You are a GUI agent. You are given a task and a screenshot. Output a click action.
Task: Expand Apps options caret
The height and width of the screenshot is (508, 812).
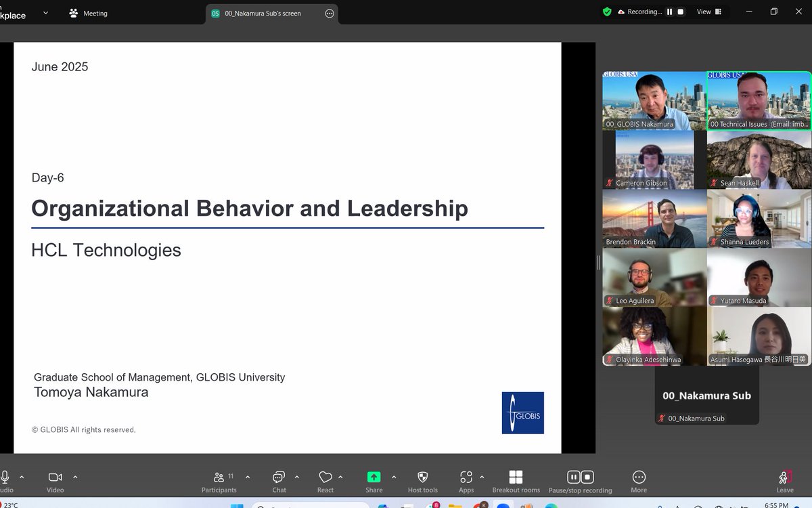click(482, 477)
